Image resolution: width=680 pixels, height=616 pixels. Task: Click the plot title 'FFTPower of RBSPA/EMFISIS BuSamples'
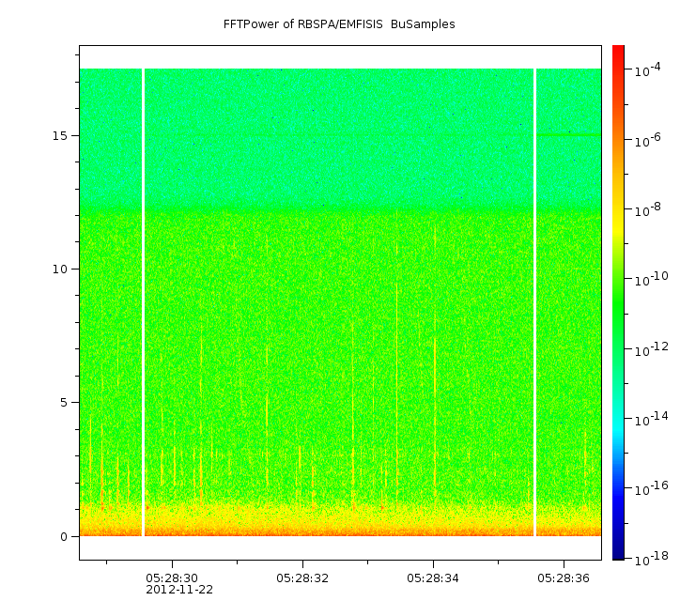(x=339, y=24)
